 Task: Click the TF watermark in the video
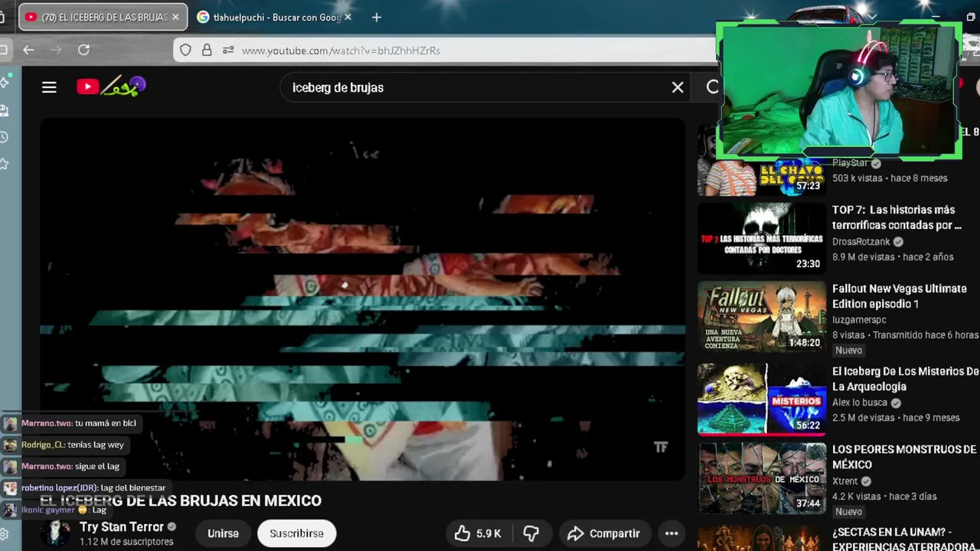661,447
